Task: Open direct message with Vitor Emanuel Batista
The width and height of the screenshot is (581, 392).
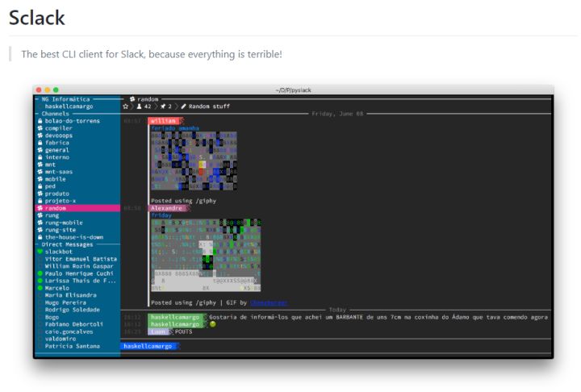Action: click(81, 259)
